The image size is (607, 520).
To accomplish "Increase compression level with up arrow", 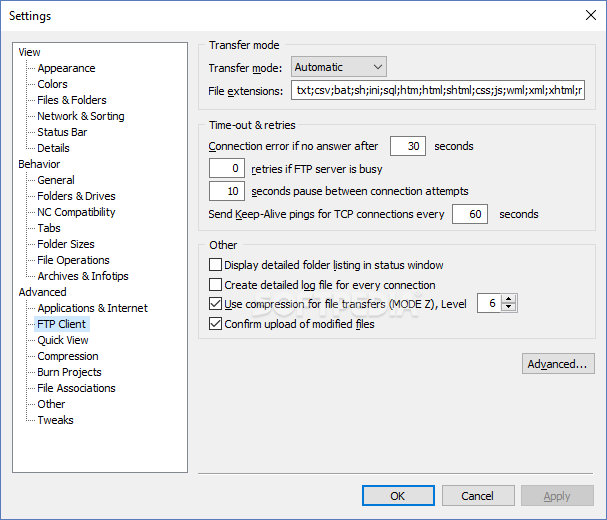I will click(x=509, y=299).
